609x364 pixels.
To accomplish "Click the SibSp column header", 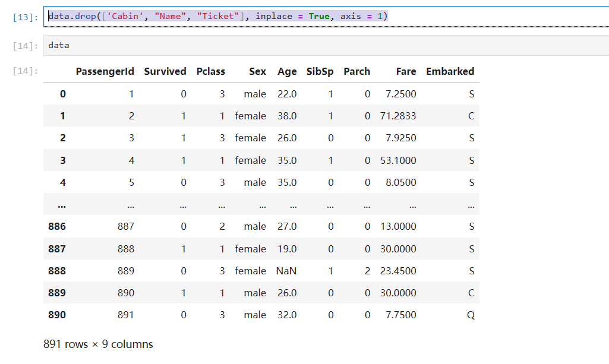I will tap(320, 71).
